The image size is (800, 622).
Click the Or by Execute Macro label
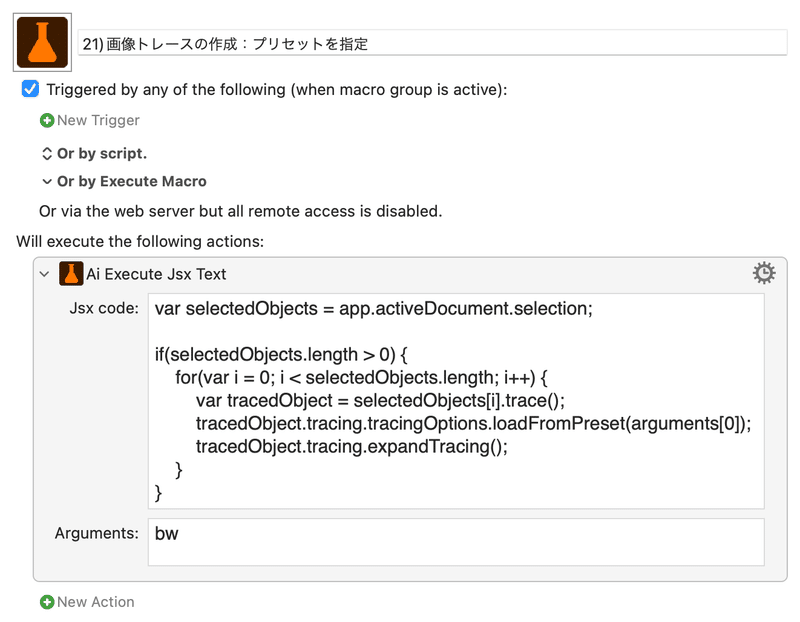pyautogui.click(x=132, y=182)
